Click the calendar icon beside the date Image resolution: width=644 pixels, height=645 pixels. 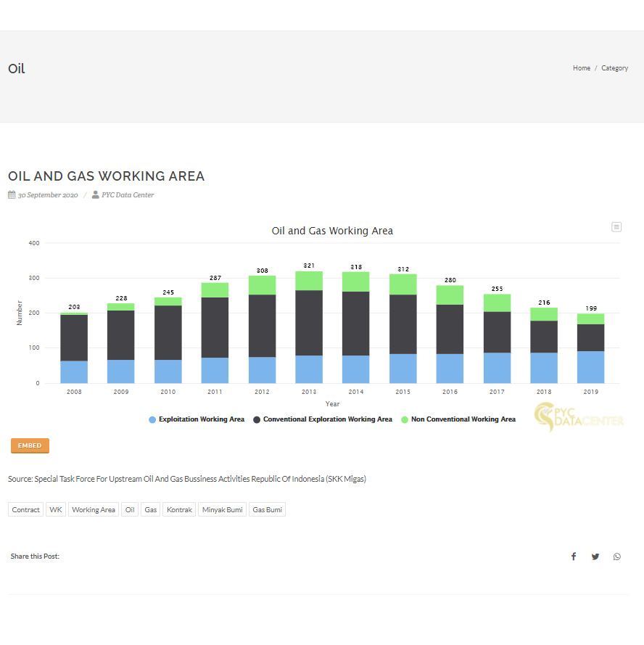(x=12, y=194)
